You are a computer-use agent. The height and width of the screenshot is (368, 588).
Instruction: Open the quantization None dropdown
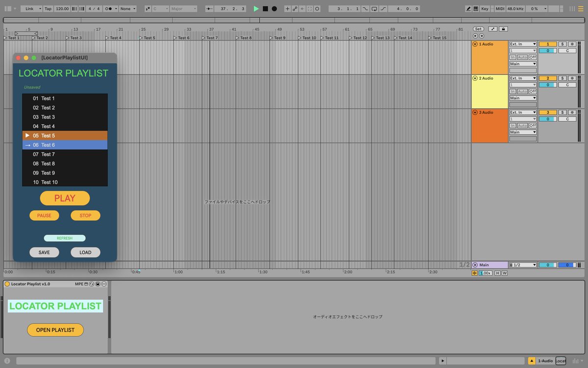pos(127,9)
